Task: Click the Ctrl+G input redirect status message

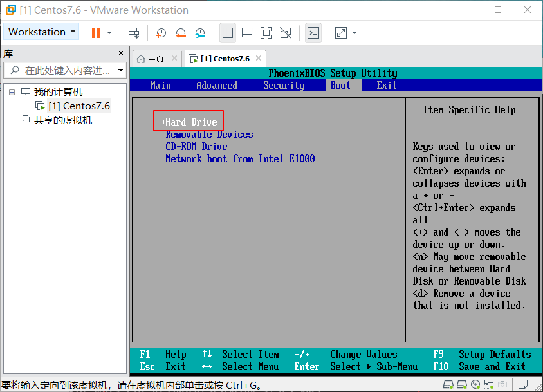Action: (131, 385)
